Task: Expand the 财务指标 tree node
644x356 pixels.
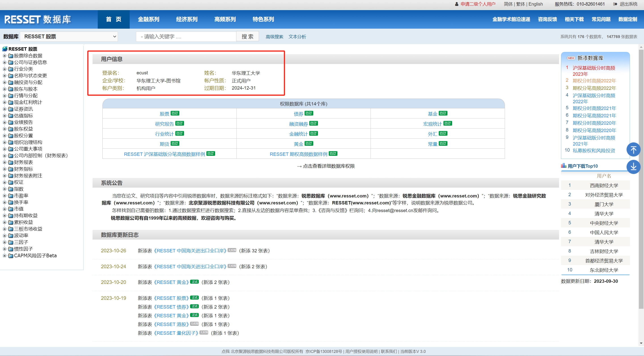Action: 4,169
